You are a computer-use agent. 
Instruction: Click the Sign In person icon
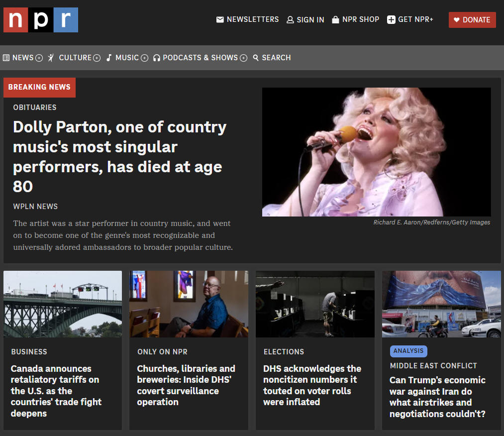(x=290, y=20)
